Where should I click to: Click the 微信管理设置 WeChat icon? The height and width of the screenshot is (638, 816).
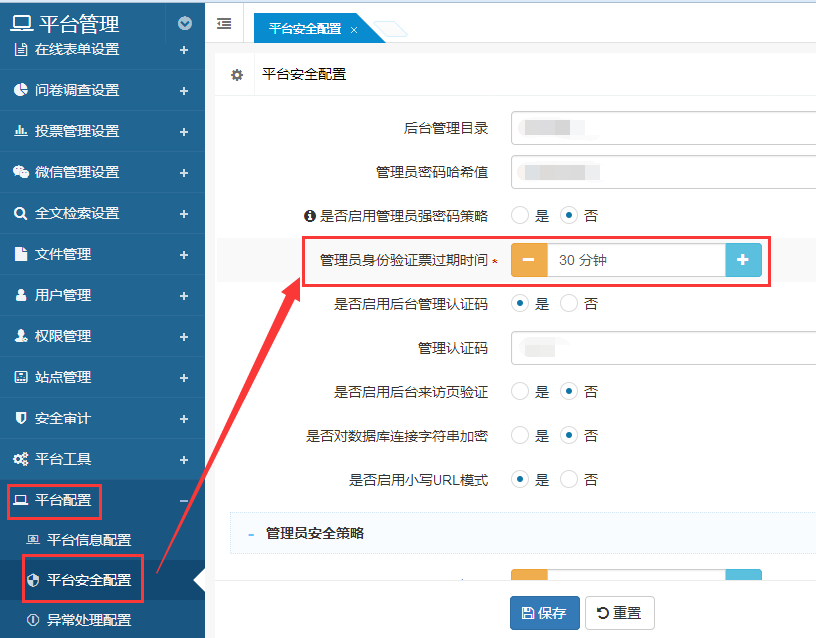click(x=20, y=172)
